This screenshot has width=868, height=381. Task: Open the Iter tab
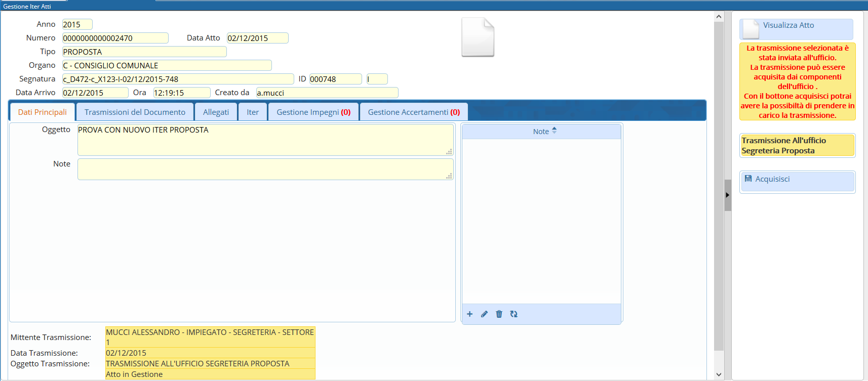click(253, 112)
